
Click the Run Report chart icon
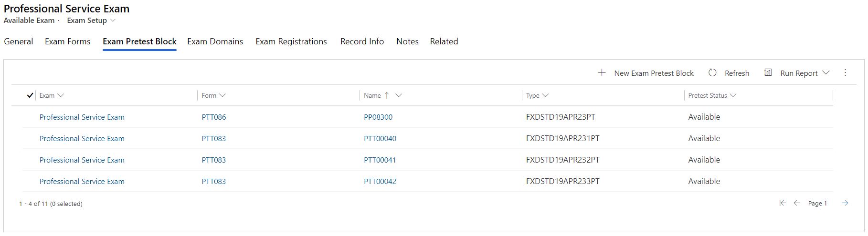(768, 72)
